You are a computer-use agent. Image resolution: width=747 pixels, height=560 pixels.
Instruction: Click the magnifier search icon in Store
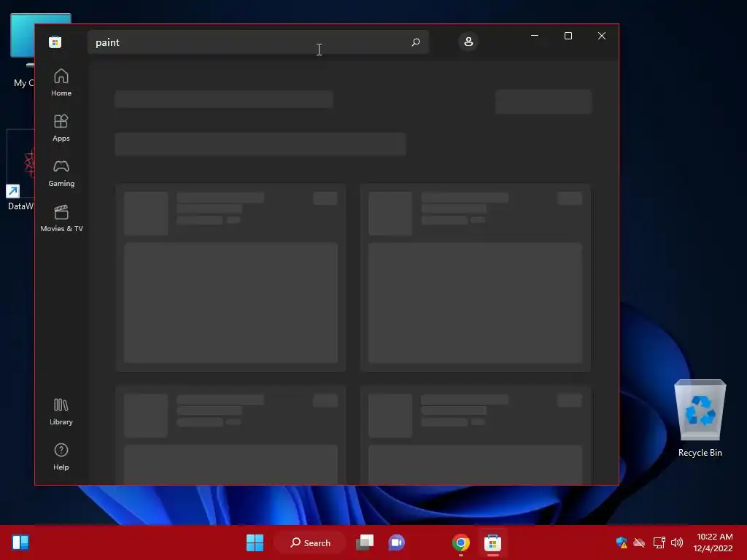(x=415, y=42)
